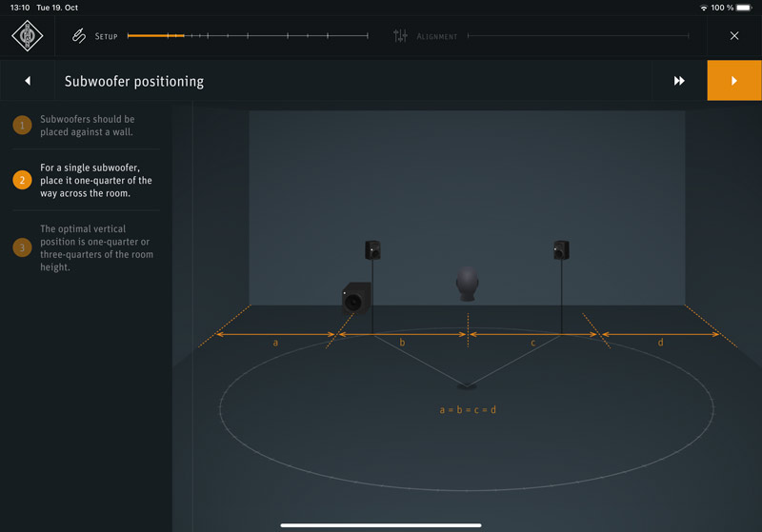Viewport: 762px width, 532px height.
Task: Select step 3 number circle
Action: click(x=22, y=247)
